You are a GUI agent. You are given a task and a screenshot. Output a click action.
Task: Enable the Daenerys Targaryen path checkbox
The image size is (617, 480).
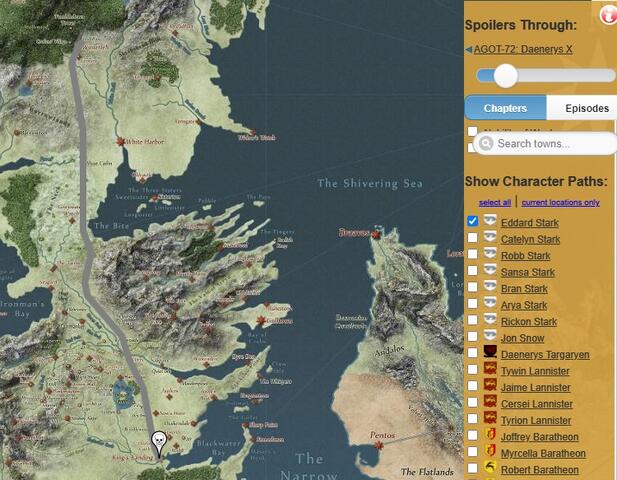[473, 353]
